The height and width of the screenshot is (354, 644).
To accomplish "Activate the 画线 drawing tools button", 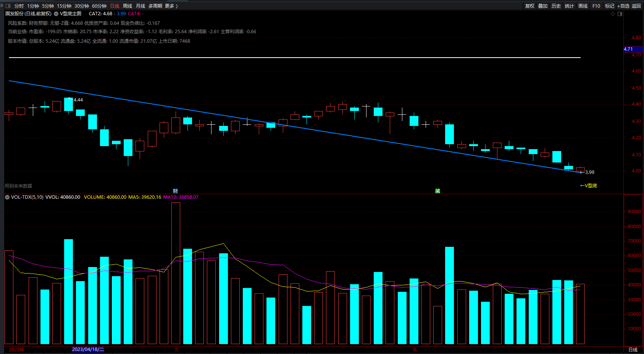I will [x=583, y=6].
